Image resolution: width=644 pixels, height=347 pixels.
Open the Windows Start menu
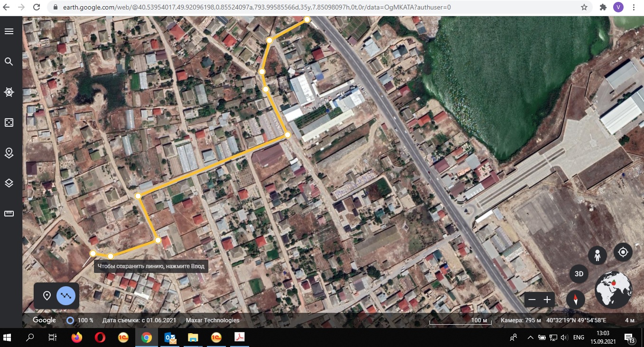(8, 338)
